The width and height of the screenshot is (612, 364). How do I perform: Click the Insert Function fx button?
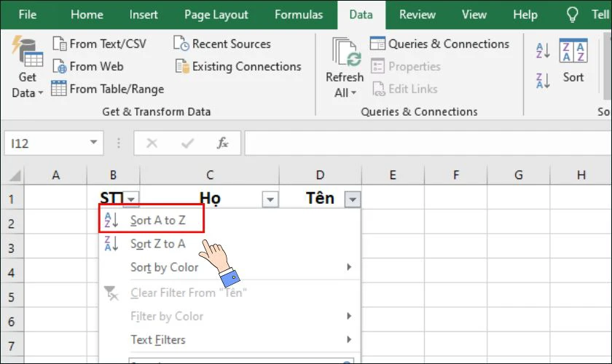[222, 143]
